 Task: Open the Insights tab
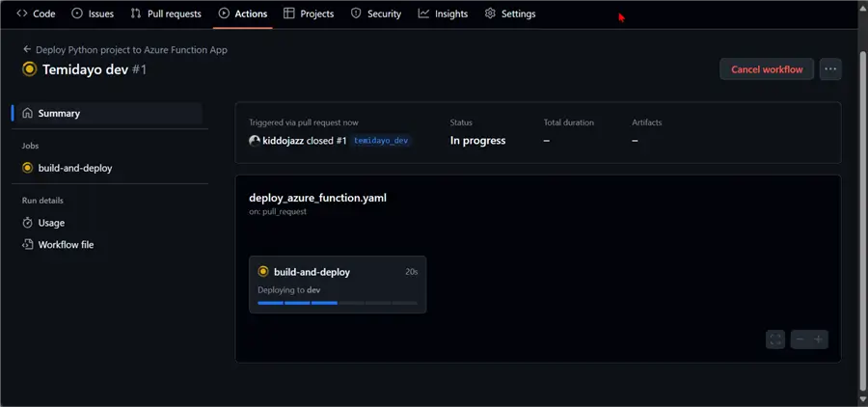(443, 14)
